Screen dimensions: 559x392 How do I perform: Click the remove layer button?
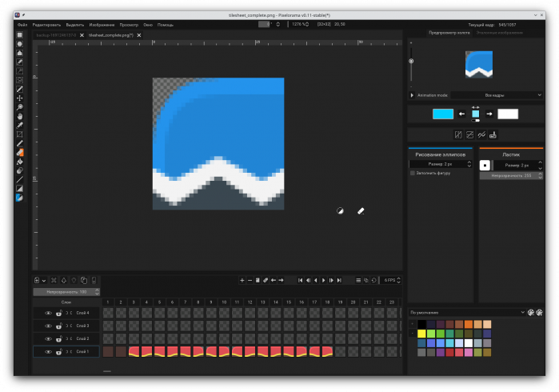click(54, 280)
